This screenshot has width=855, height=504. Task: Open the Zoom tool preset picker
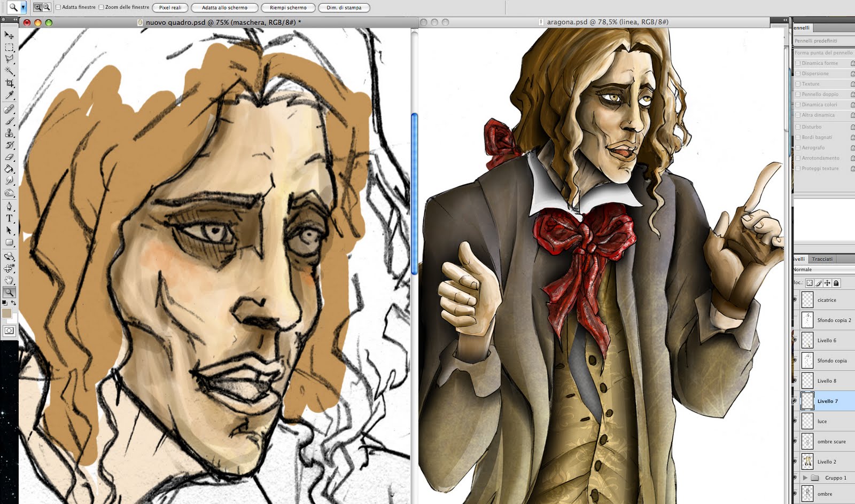[x=23, y=7]
